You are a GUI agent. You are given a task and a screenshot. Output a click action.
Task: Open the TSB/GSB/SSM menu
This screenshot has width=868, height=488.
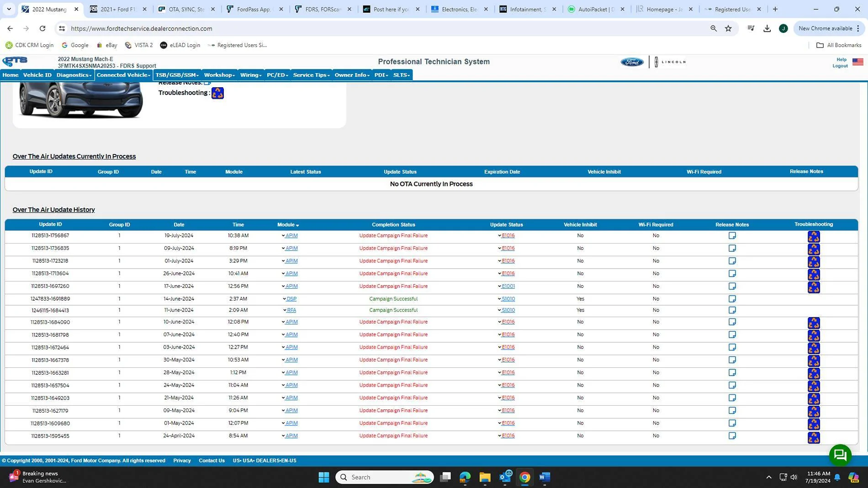tap(177, 75)
